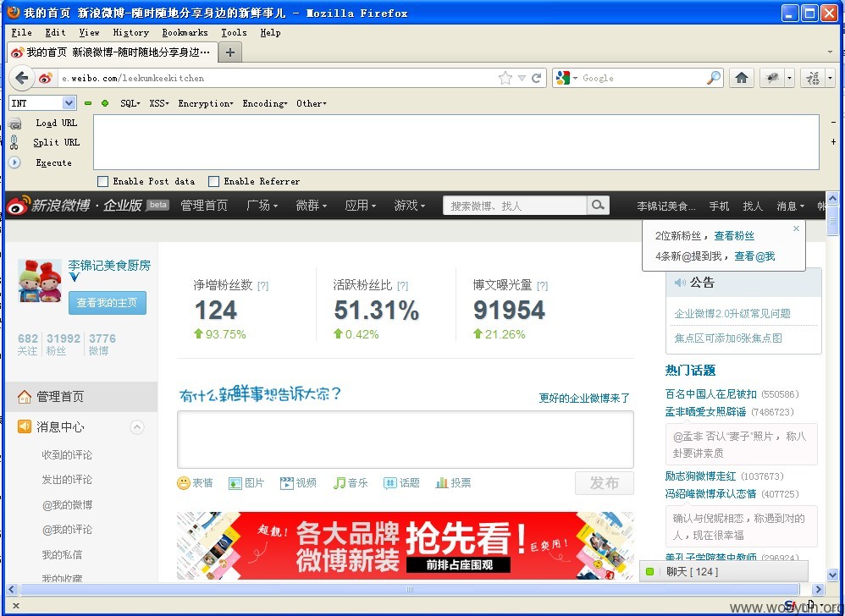Viewport: 845px width, 616px height.
Task: Expand the SQL dropdown in HackBar
Action: 130,103
